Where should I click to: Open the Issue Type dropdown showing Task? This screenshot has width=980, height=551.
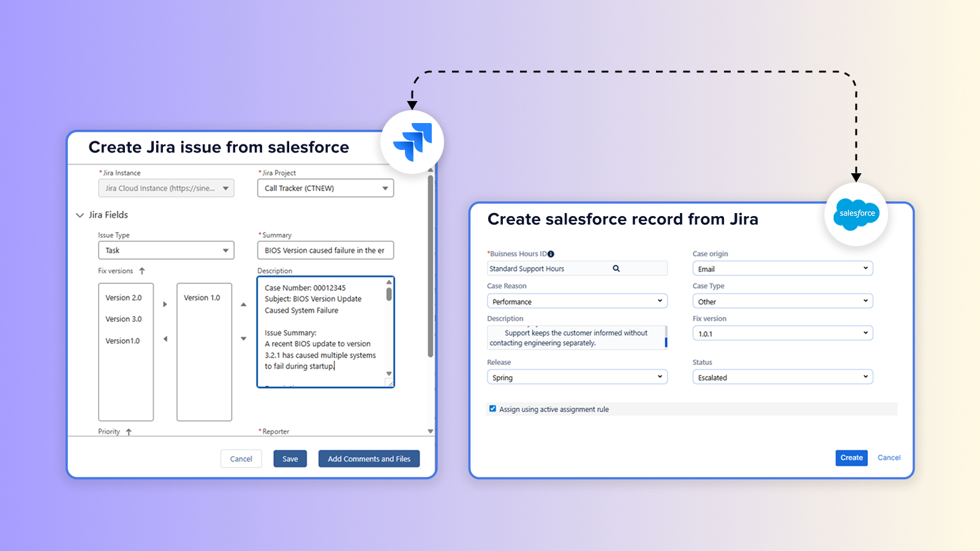(166, 250)
